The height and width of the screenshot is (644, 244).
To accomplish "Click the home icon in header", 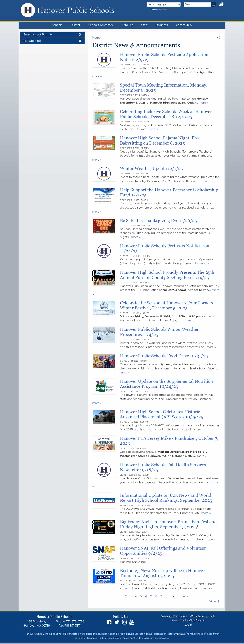I will coord(221,4).
